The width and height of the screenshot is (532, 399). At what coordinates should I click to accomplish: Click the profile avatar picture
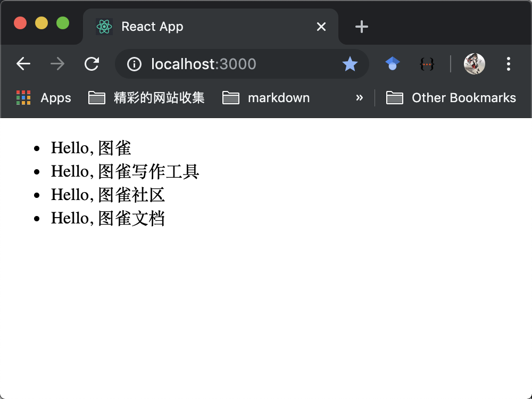(x=473, y=63)
